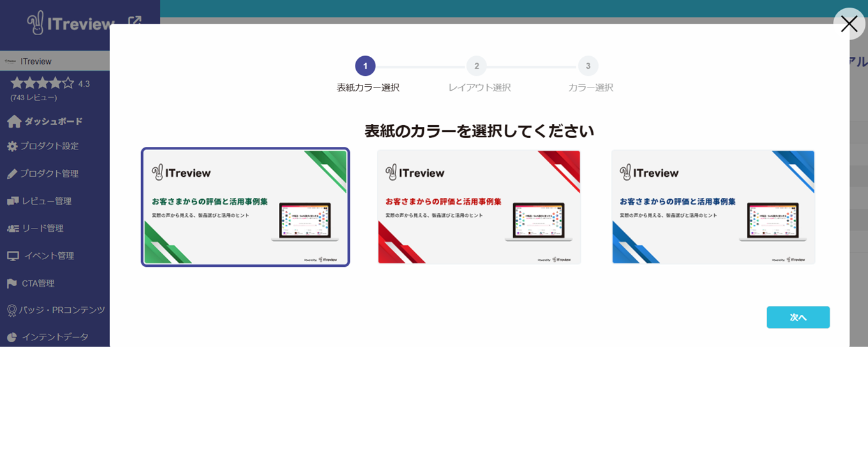868x468 pixels.
Task: Click the 743 レビュー count link
Action: tap(34, 98)
